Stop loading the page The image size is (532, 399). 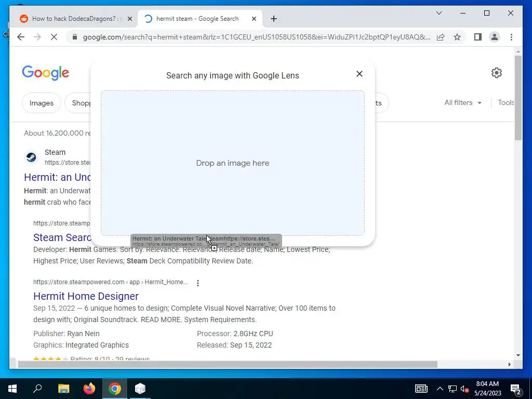54,37
